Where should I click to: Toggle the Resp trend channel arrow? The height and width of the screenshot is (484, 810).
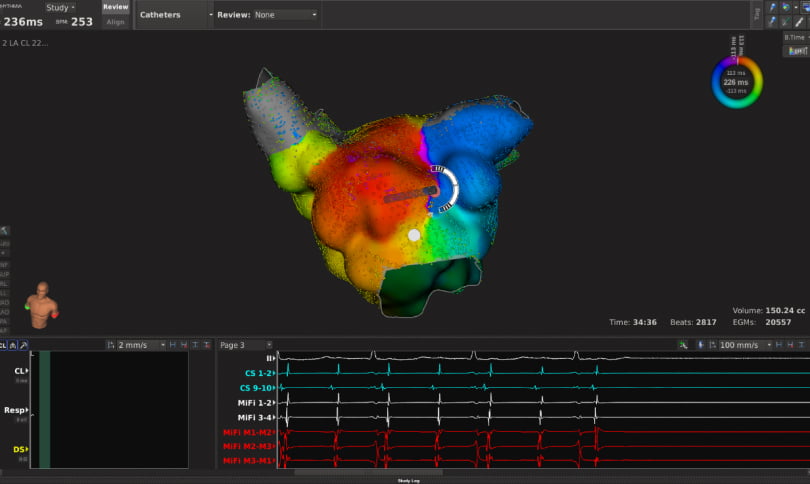tap(28, 410)
